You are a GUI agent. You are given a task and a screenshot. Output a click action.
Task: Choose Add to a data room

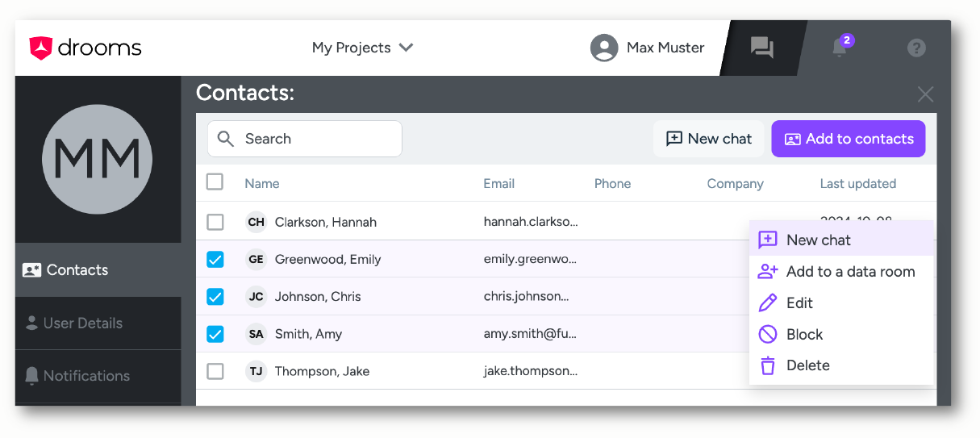(841, 272)
